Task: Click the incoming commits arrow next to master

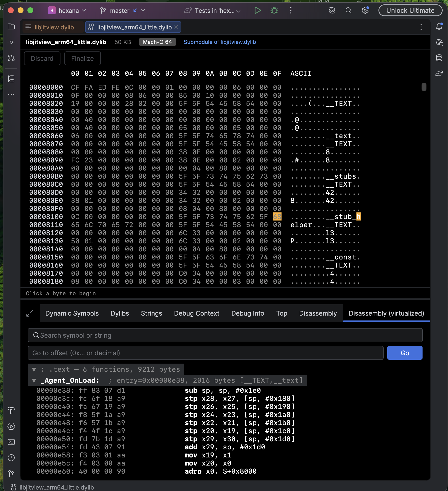Action: click(135, 10)
